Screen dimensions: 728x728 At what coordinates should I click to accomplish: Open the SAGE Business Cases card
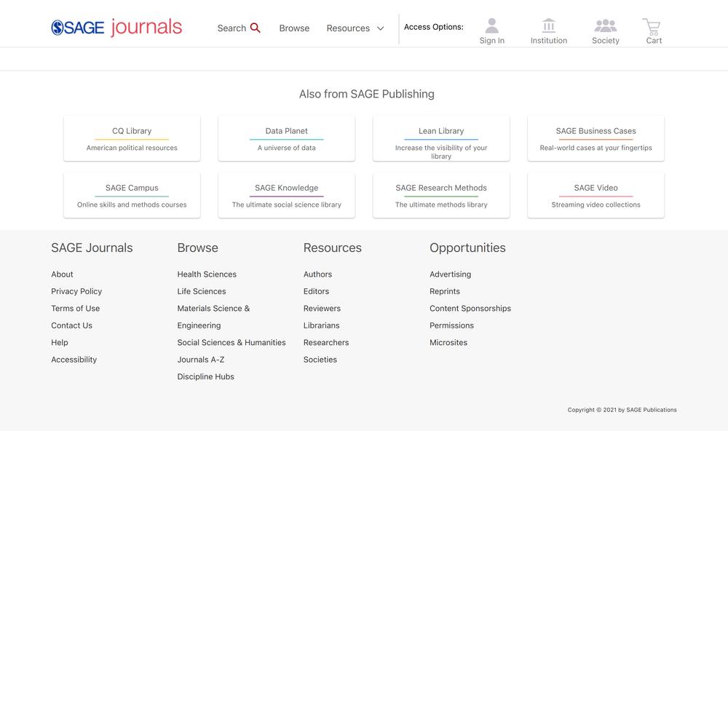[x=596, y=138]
